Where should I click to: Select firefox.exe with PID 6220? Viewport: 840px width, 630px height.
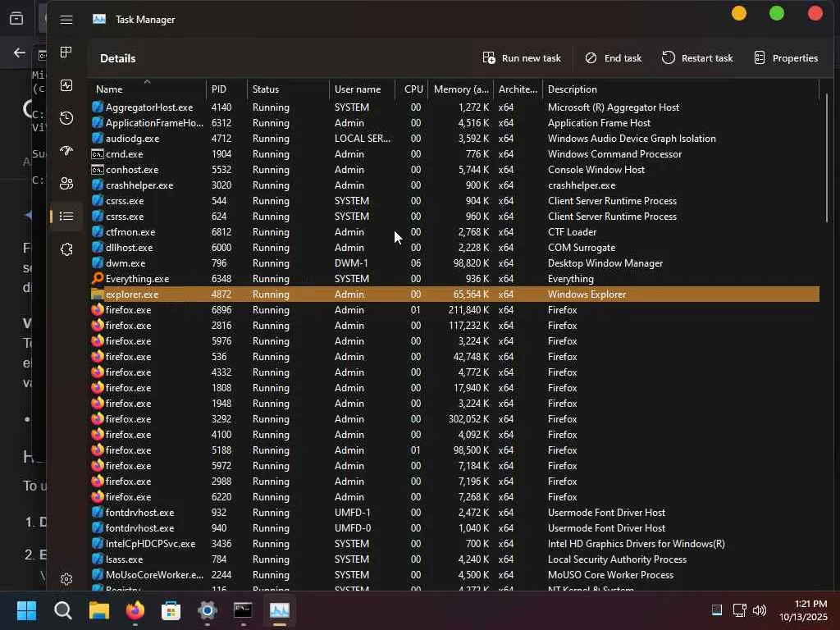(x=454, y=496)
